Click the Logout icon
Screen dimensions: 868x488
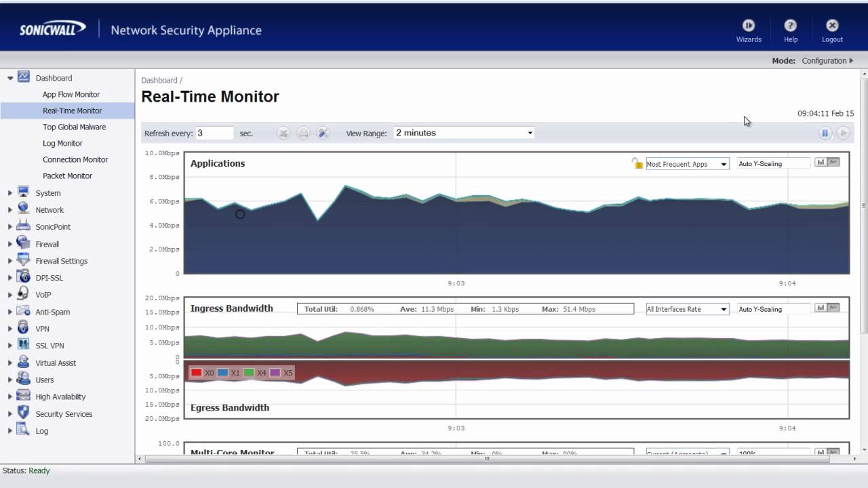(x=832, y=26)
